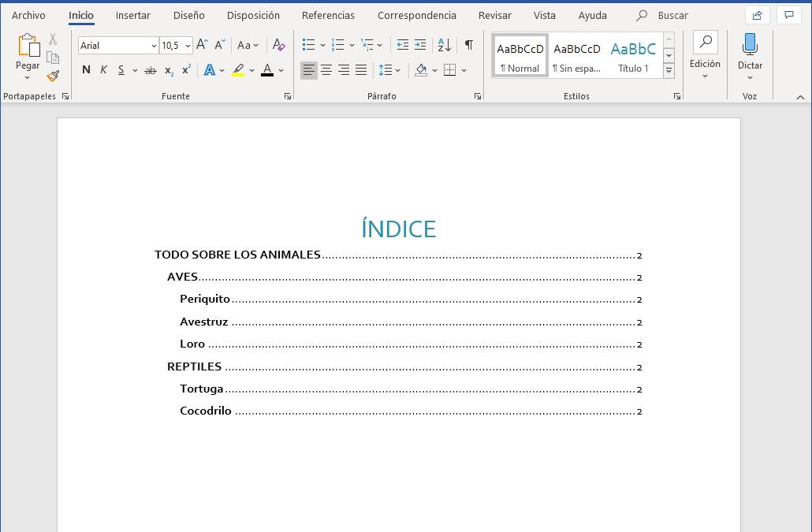Click the Increase Indent icon
Image resolution: width=812 pixels, height=532 pixels.
point(420,45)
